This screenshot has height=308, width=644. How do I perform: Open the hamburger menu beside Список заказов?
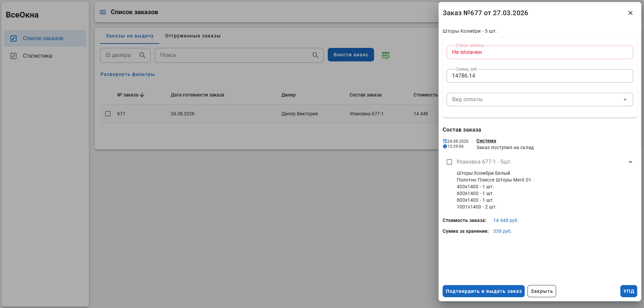[103, 12]
